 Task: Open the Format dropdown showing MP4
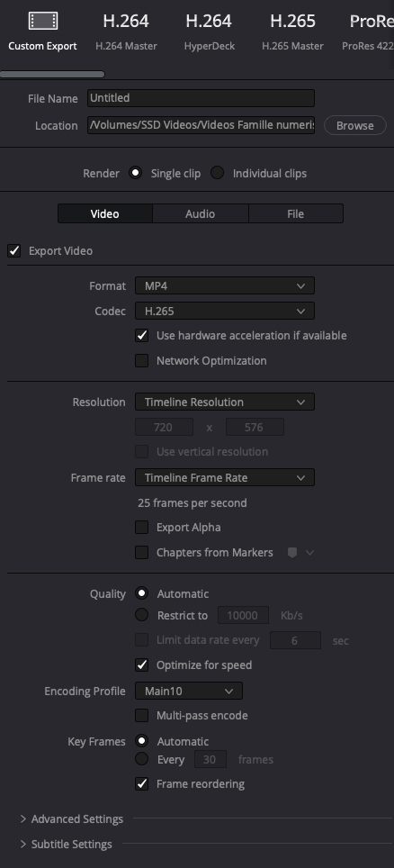[x=225, y=285]
